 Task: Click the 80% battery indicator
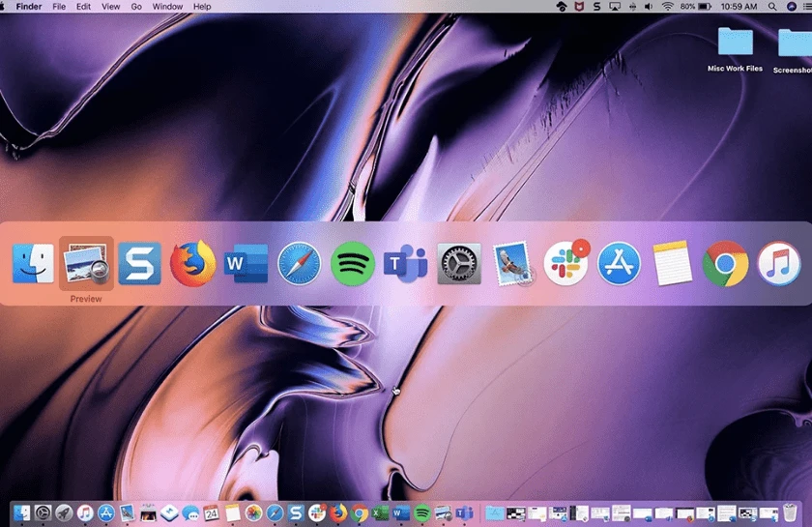695,7
